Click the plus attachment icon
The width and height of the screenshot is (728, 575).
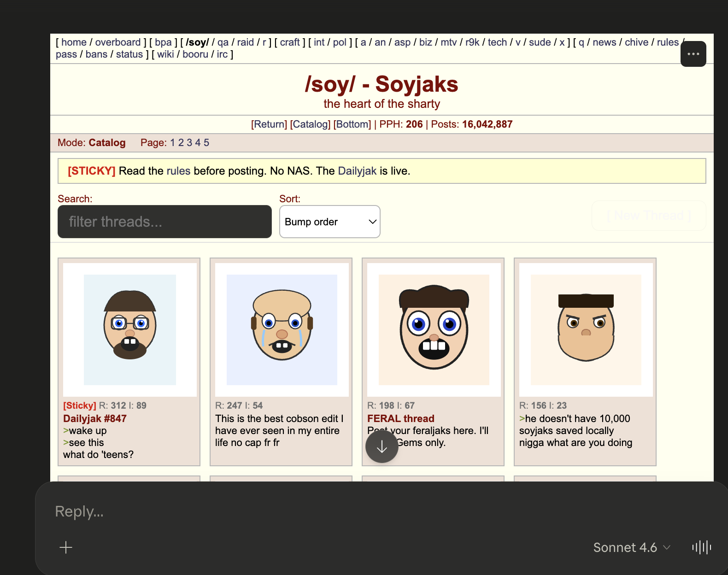coord(66,547)
